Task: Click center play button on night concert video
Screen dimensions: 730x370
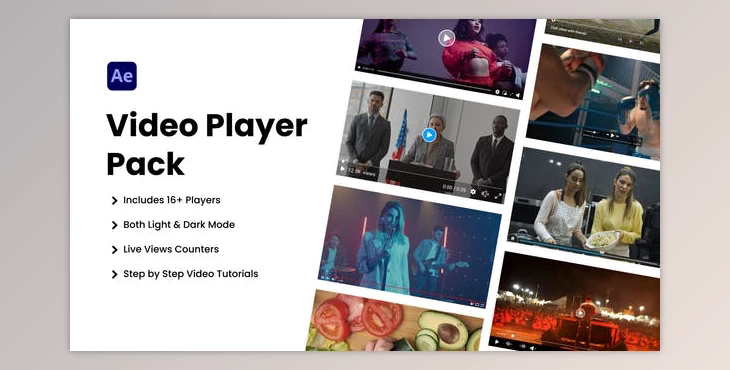Action: pos(580,313)
